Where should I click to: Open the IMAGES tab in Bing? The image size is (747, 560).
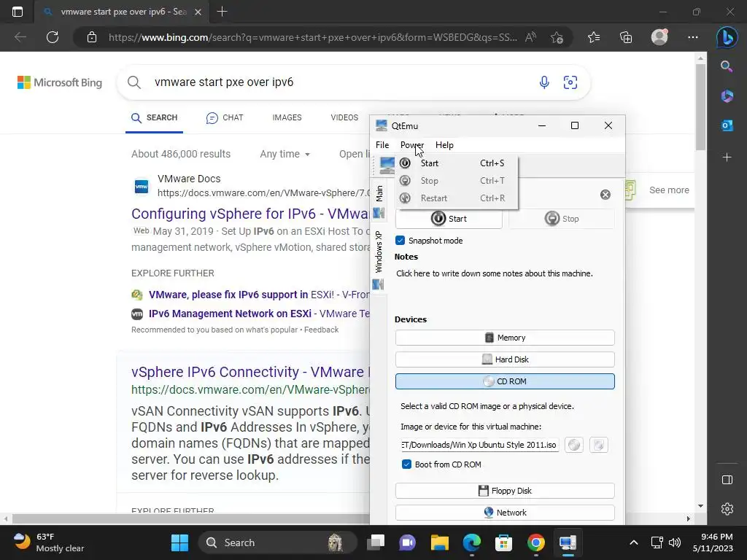287,117
